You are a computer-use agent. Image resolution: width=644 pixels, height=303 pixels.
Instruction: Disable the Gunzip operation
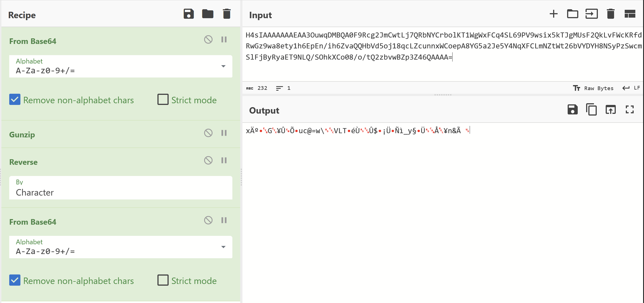pos(208,133)
